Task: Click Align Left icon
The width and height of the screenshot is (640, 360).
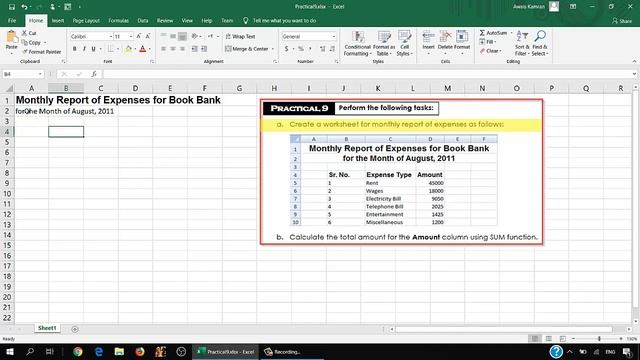Action: (x=164, y=49)
